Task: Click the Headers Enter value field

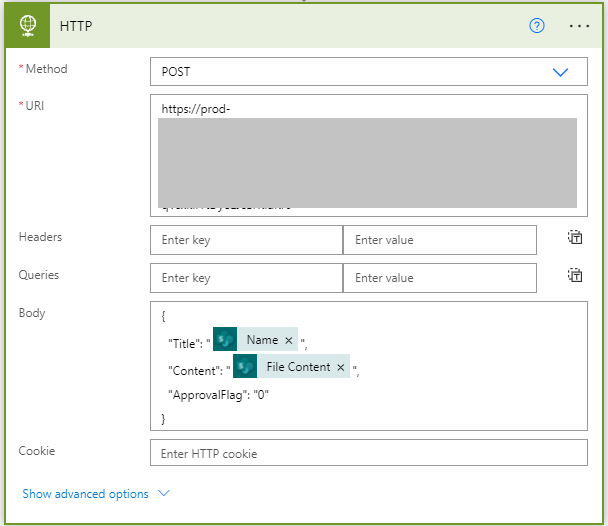Action: click(440, 240)
